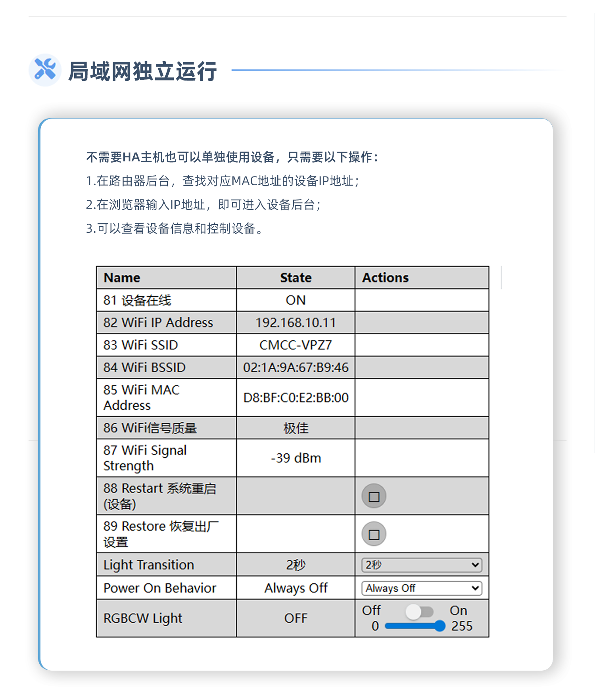
Task: Click the Name column header
Action: tap(122, 278)
